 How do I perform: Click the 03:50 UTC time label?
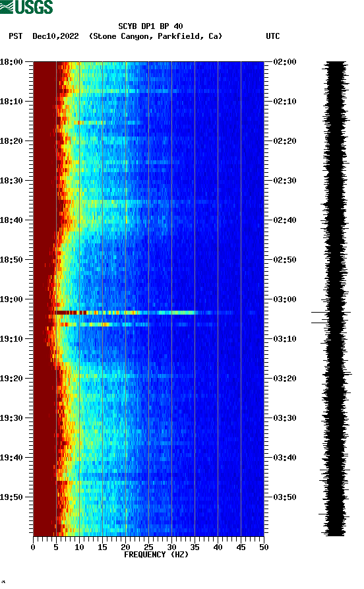(285, 497)
